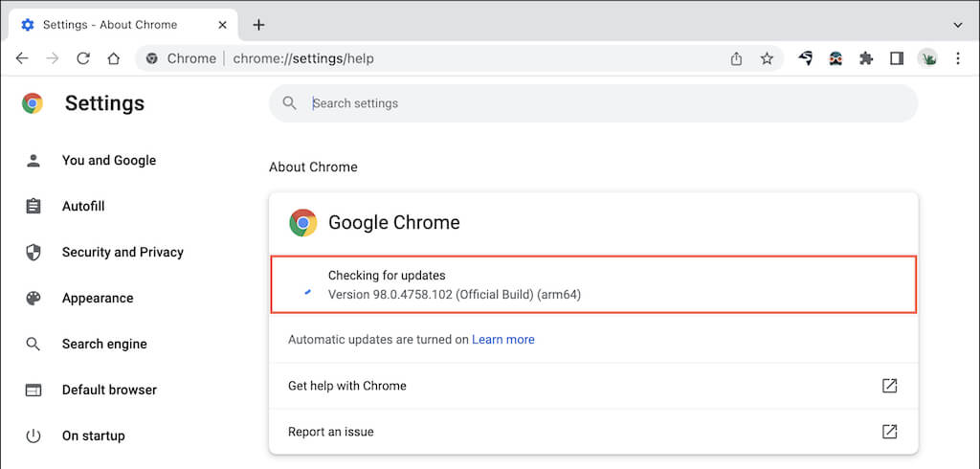This screenshot has width=980, height=469.
Task: Open a new tab with the plus button
Action: coord(258,24)
